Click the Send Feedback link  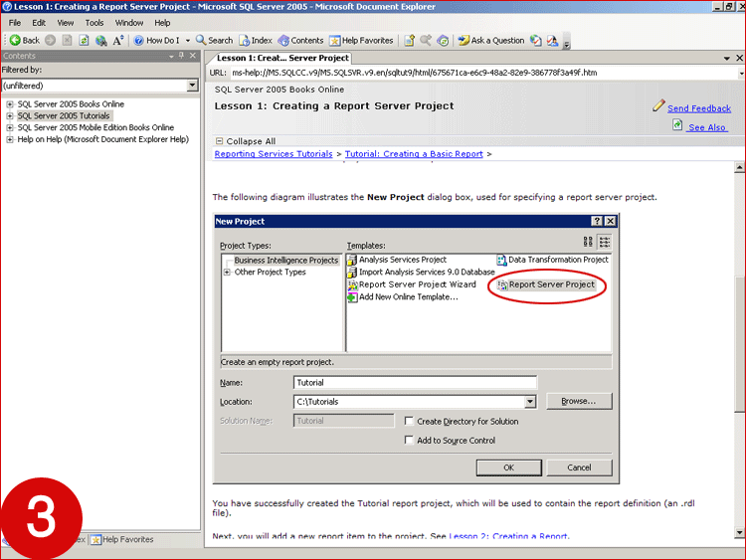click(699, 108)
